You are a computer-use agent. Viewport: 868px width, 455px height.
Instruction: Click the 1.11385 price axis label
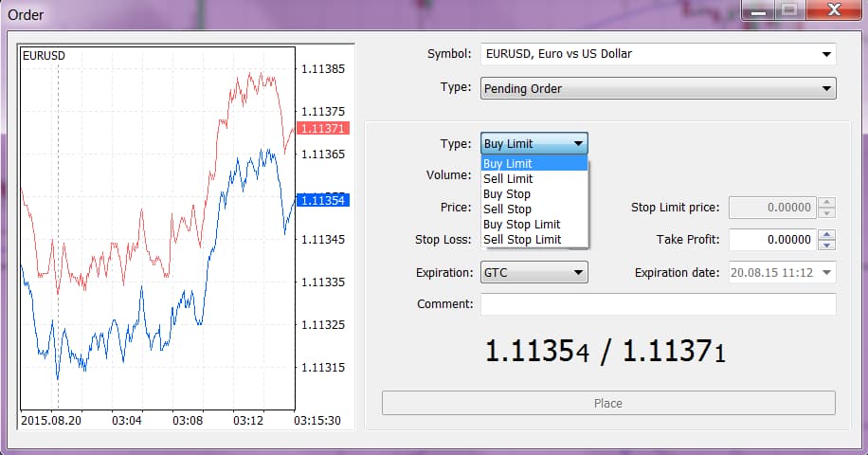(323, 68)
